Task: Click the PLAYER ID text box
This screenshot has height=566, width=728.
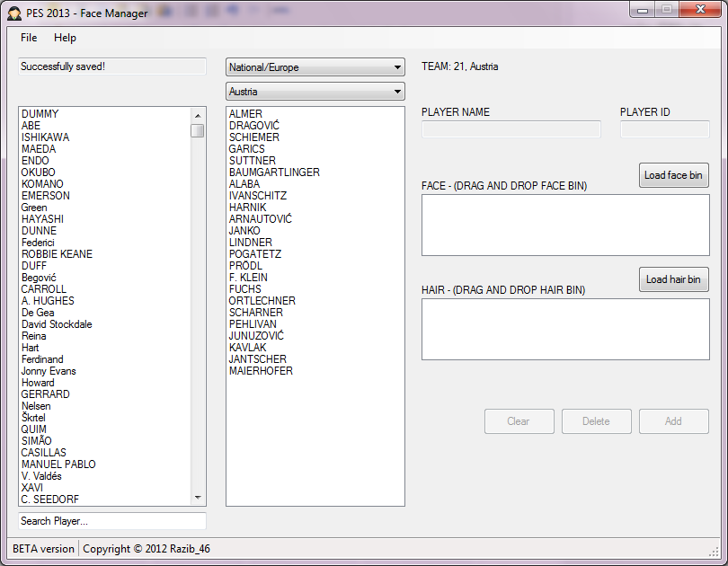Action: coord(665,129)
